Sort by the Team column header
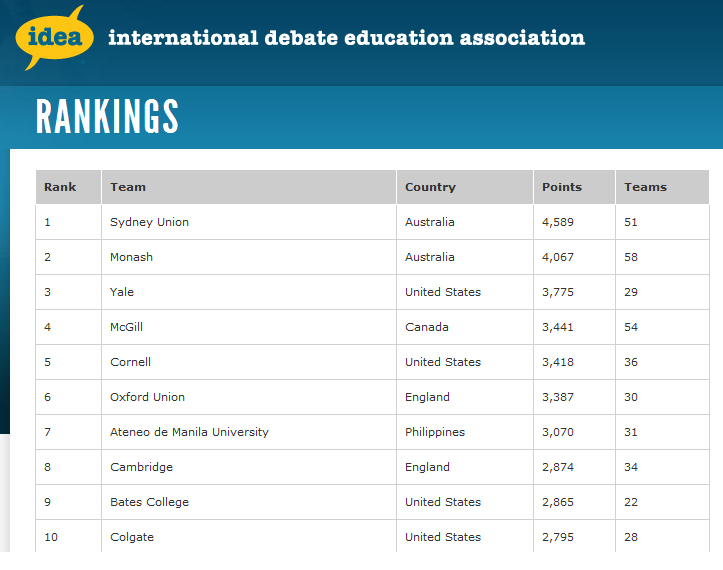 click(128, 187)
